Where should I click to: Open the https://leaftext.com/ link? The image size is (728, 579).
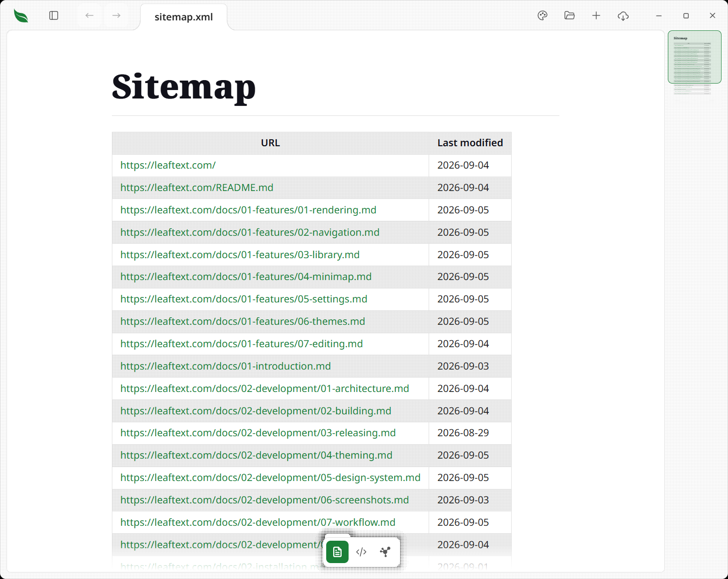click(x=168, y=165)
